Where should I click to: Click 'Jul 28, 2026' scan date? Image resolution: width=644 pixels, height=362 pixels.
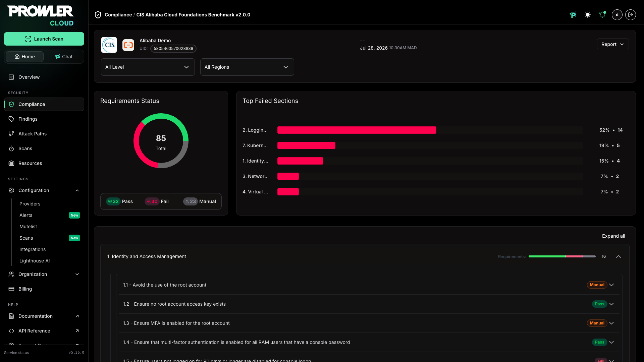[x=374, y=48]
